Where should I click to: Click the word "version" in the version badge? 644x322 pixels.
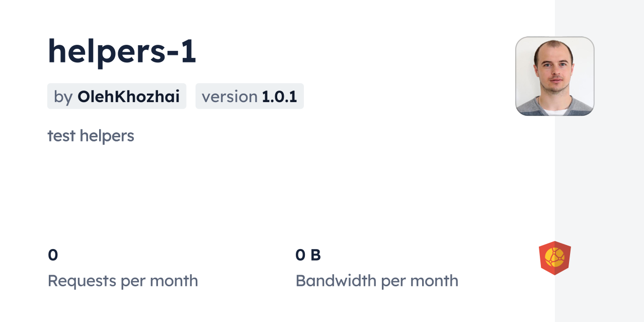229,97
